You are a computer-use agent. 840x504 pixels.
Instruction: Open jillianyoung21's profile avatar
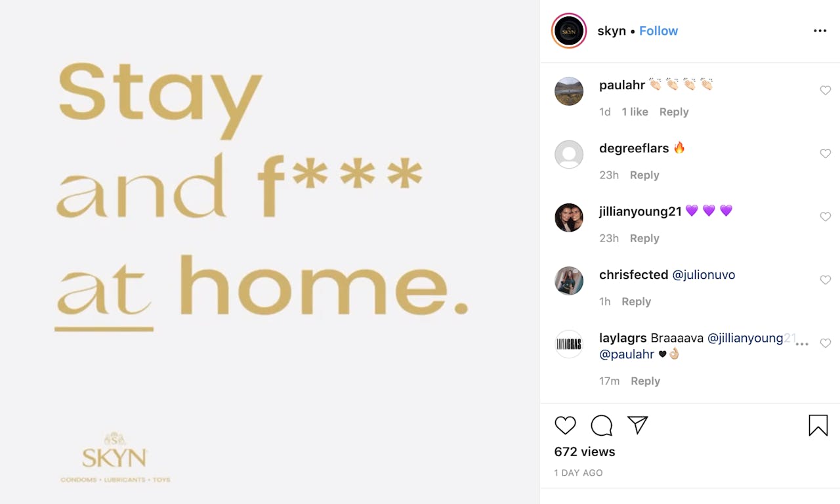pos(569,218)
